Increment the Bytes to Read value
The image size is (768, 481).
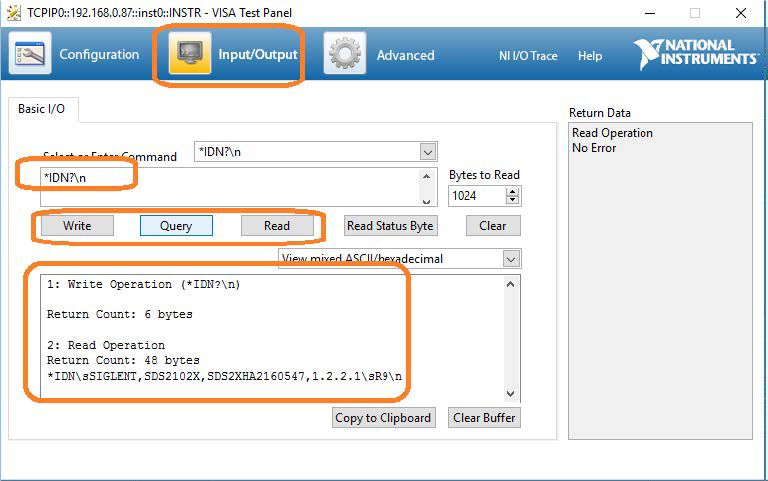pyautogui.click(x=514, y=191)
